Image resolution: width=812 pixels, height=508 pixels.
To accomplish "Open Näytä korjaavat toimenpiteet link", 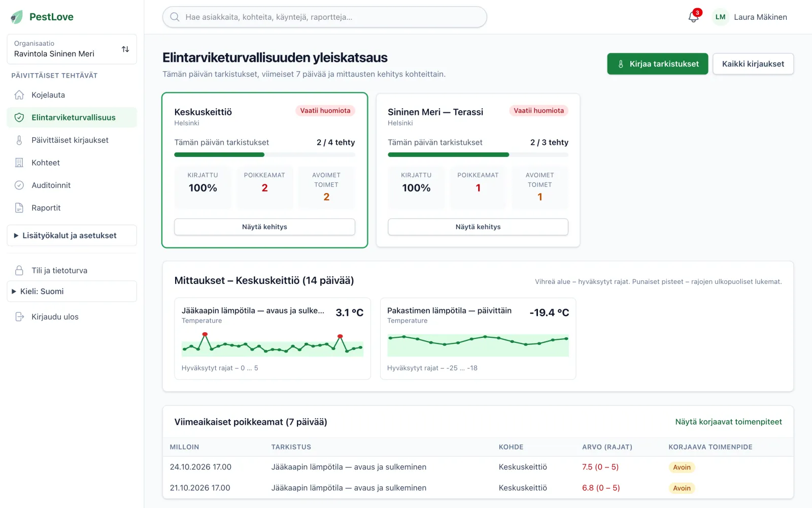I will tap(728, 422).
